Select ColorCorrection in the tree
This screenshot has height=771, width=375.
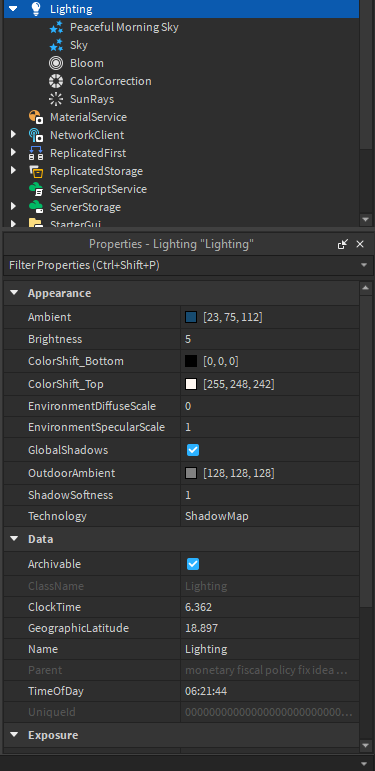111,81
